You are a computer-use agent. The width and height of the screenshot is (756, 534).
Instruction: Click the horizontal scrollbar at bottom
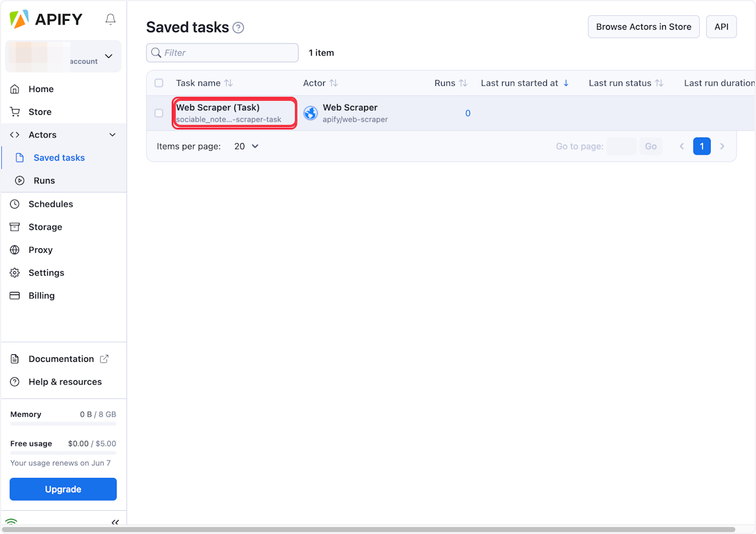pos(369,530)
